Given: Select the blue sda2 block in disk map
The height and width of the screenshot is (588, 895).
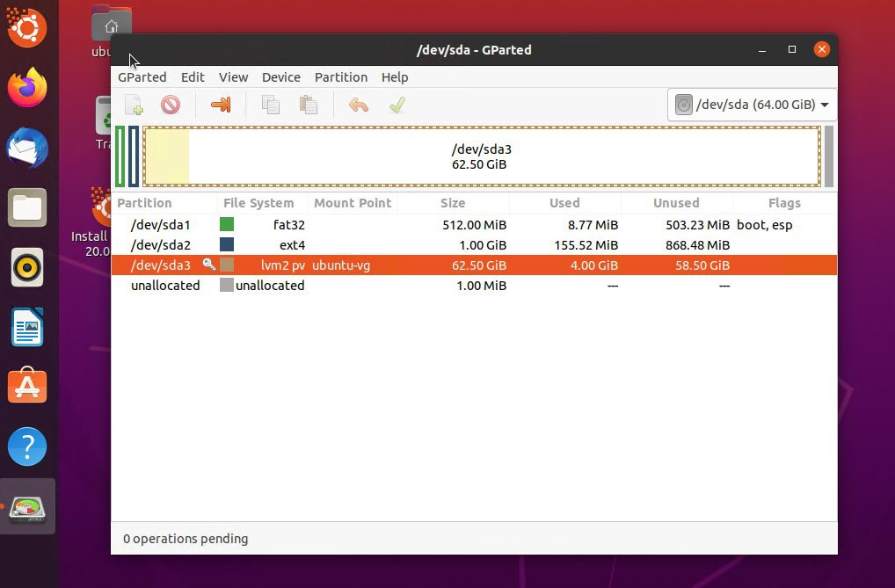Looking at the screenshot, I should point(134,156).
